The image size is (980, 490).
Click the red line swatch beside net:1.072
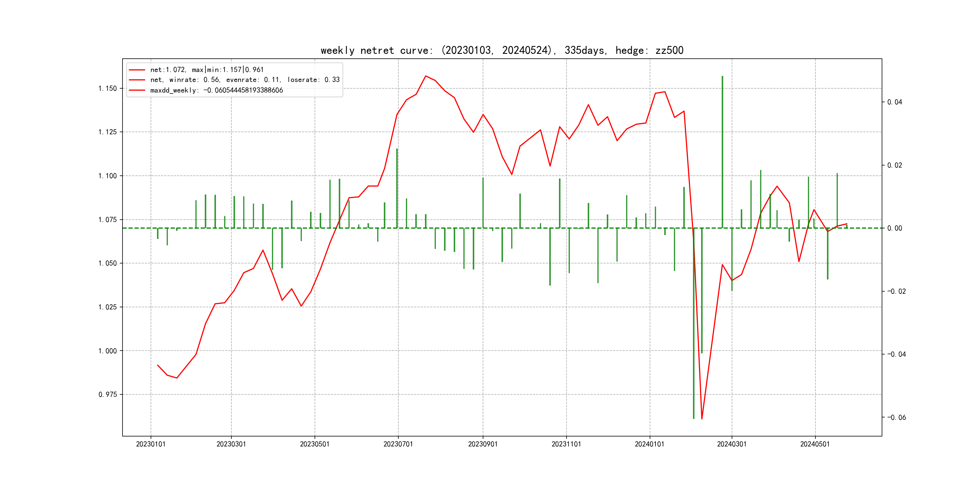[137, 70]
